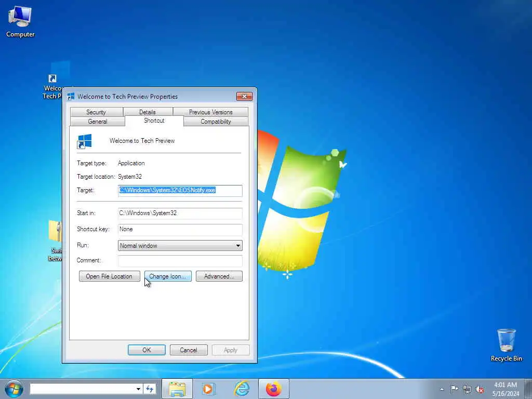The width and height of the screenshot is (532, 399).
Task: Switch to the General tab
Action: [98, 122]
